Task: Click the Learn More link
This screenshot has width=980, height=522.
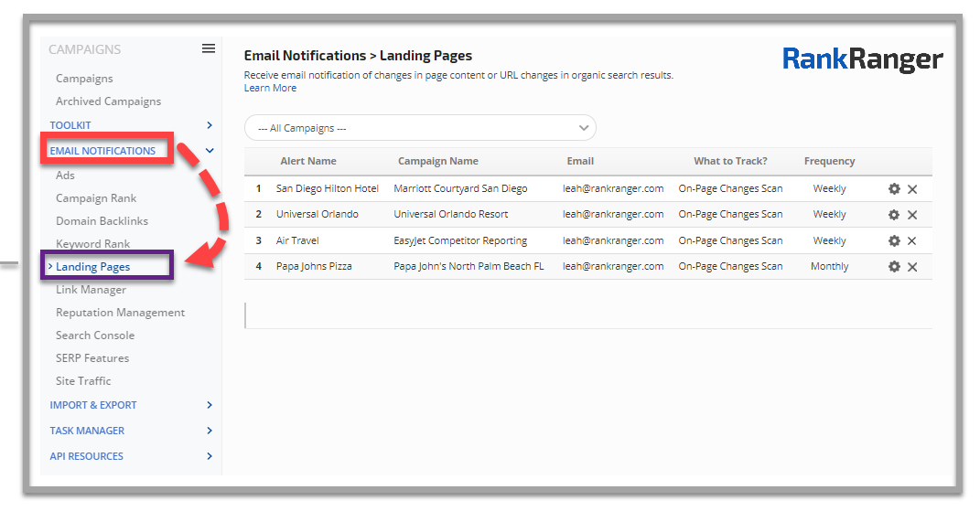Action: point(270,89)
